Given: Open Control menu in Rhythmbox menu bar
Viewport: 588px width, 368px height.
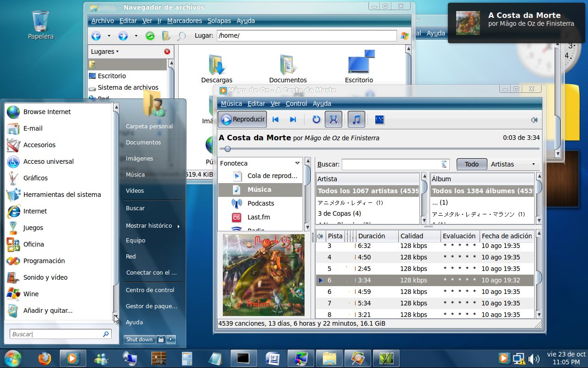Looking at the screenshot, I should 296,103.
